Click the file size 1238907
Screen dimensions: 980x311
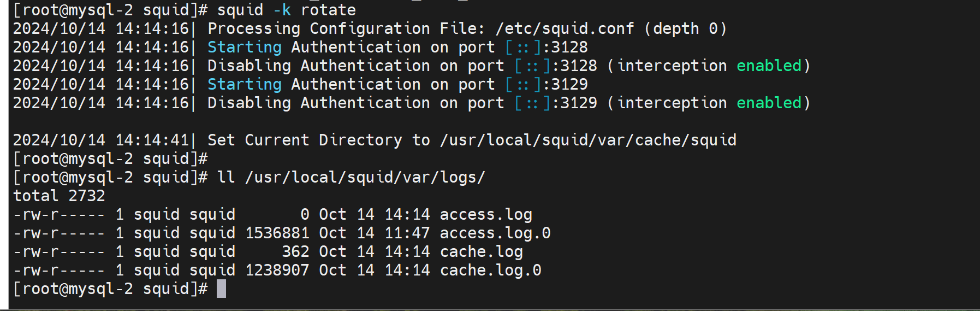(277, 270)
